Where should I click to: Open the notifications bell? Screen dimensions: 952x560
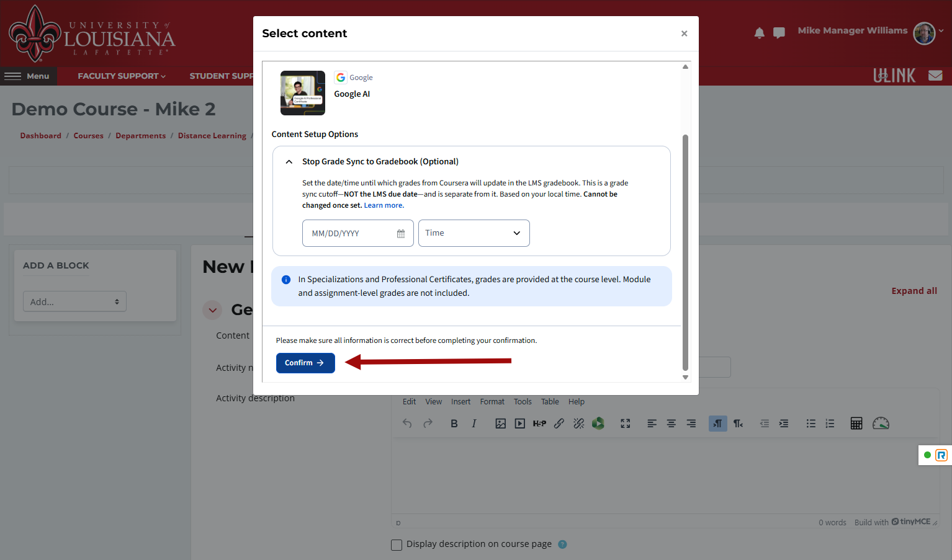(x=759, y=33)
